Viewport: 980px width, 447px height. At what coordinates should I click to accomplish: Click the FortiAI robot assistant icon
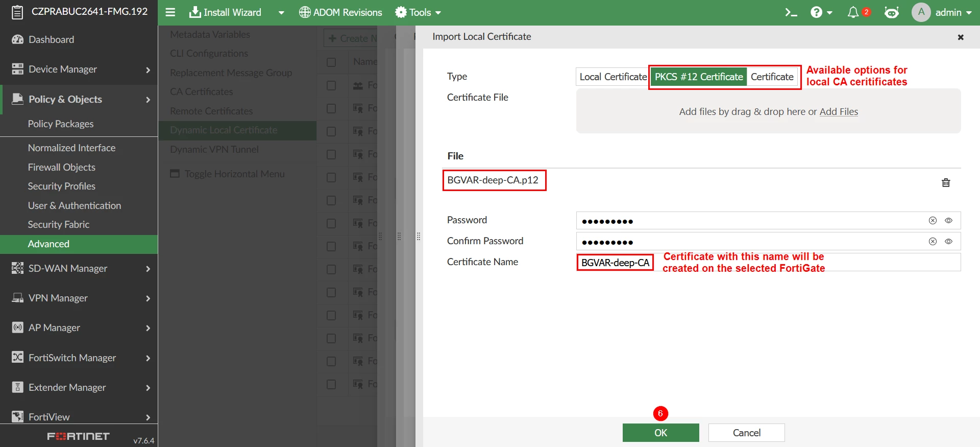(x=892, y=12)
